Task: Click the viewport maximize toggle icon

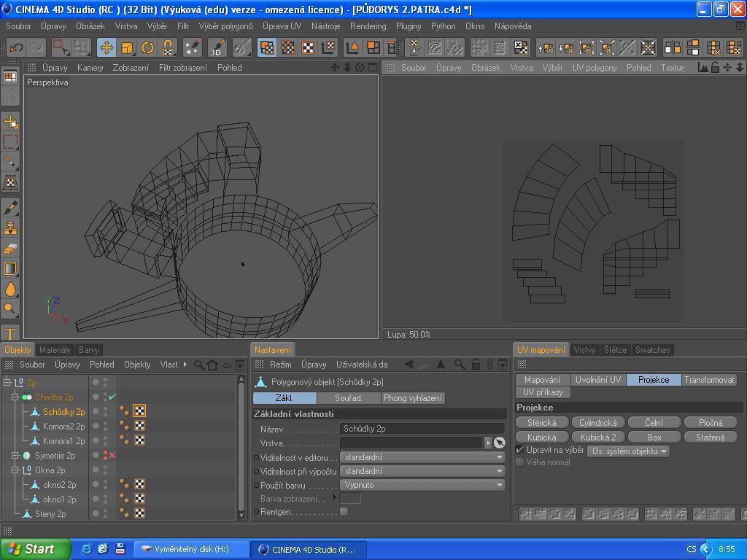Action: pos(373,68)
